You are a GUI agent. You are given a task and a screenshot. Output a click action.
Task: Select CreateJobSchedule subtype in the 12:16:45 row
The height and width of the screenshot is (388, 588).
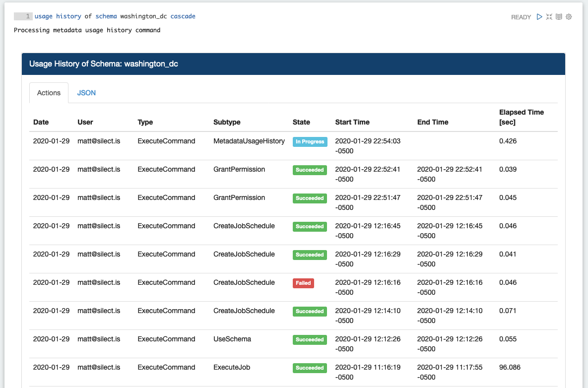click(x=244, y=226)
